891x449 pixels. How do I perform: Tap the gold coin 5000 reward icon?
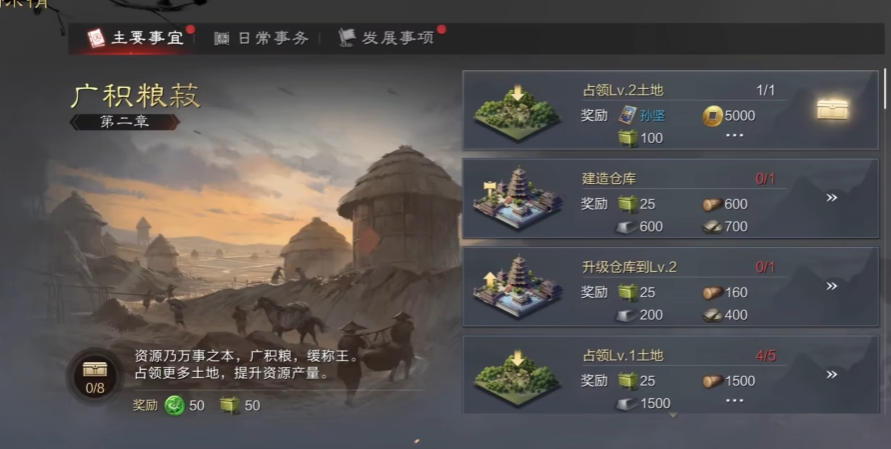(x=712, y=116)
